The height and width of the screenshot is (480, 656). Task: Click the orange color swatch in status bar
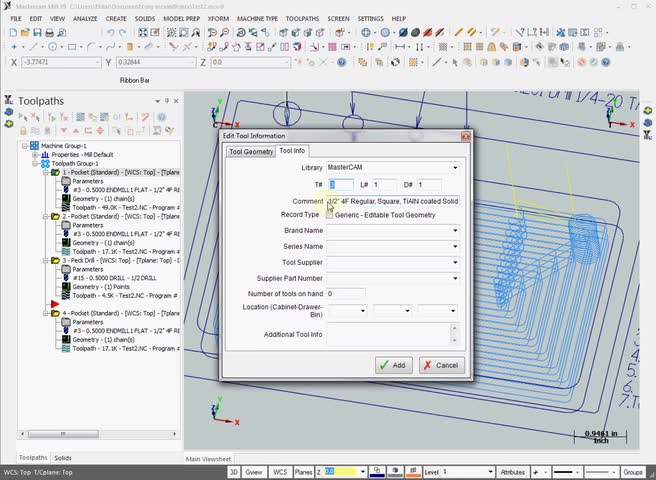coord(413,472)
